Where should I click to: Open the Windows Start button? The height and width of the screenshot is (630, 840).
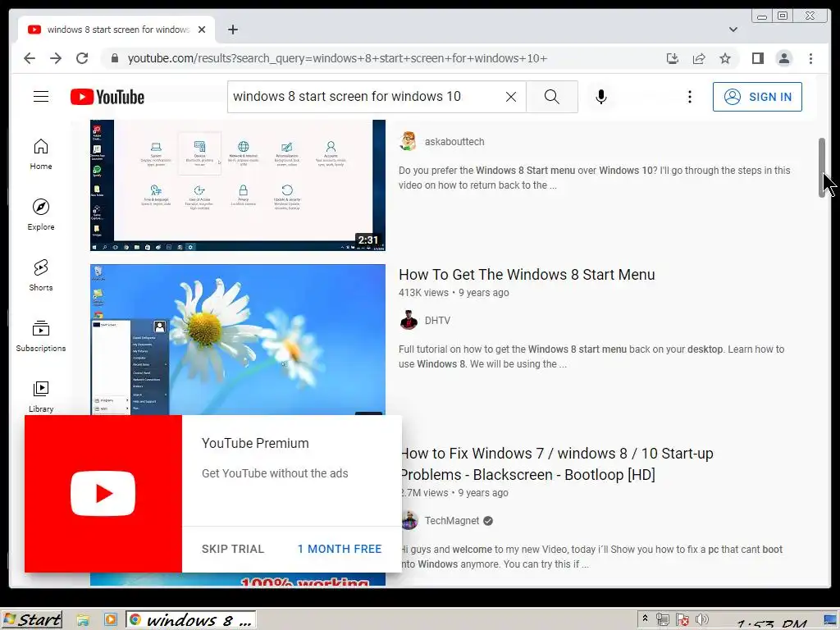point(32,620)
